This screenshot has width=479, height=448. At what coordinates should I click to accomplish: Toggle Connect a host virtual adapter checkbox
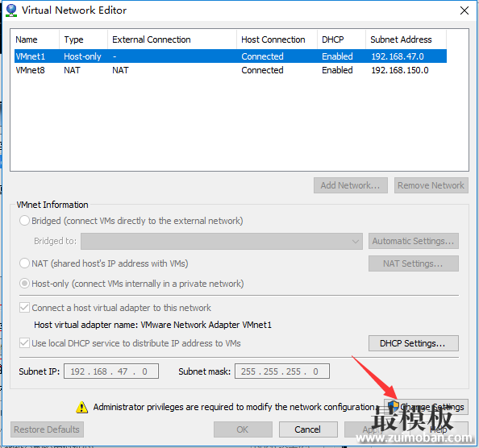[x=24, y=308]
